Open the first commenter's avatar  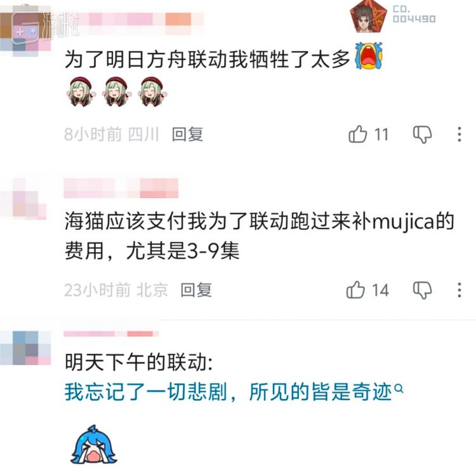point(25,30)
